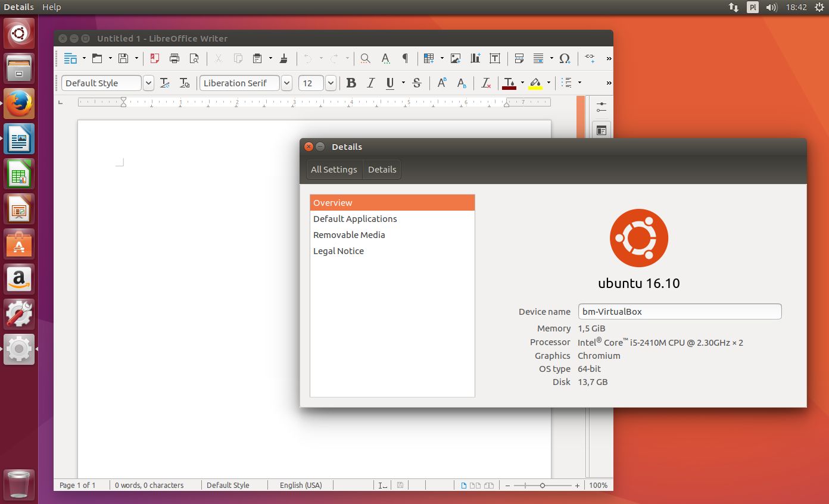Click the Insert Image icon
Image resolution: width=829 pixels, height=504 pixels.
point(456,58)
